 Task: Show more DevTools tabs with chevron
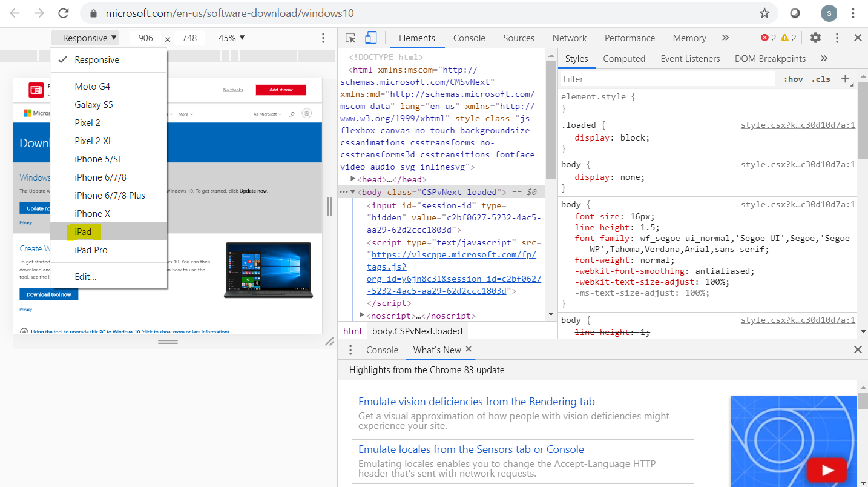(x=725, y=38)
